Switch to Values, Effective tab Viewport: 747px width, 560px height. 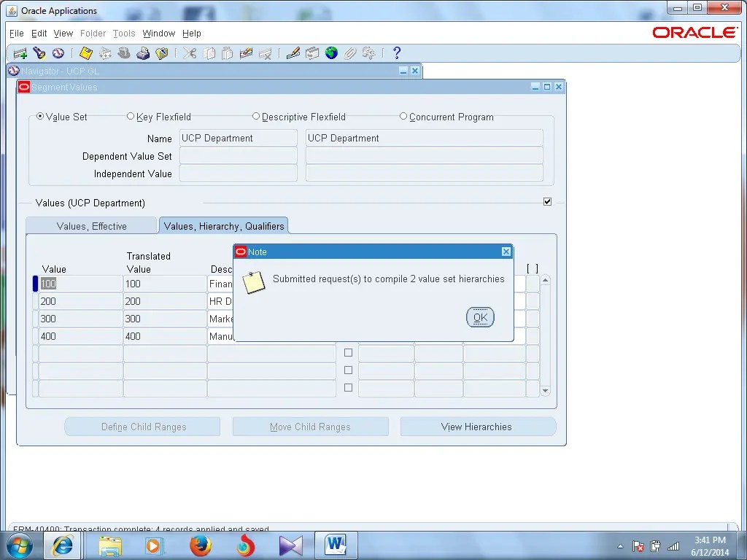click(x=91, y=226)
